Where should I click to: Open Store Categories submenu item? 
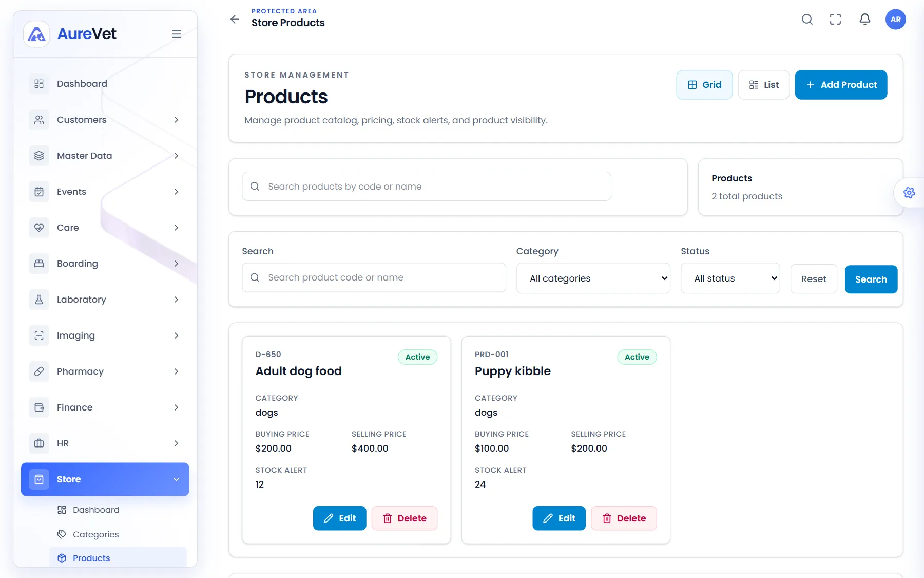point(118,534)
